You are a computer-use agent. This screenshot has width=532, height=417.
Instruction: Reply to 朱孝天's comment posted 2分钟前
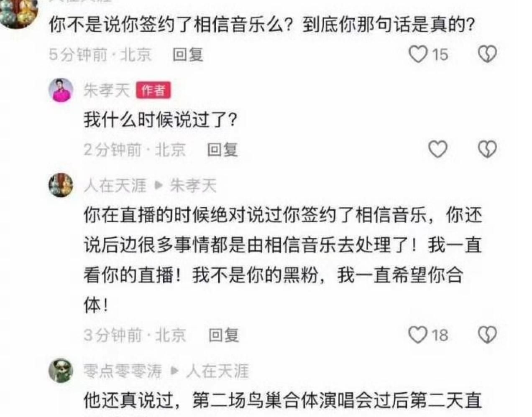tap(223, 150)
